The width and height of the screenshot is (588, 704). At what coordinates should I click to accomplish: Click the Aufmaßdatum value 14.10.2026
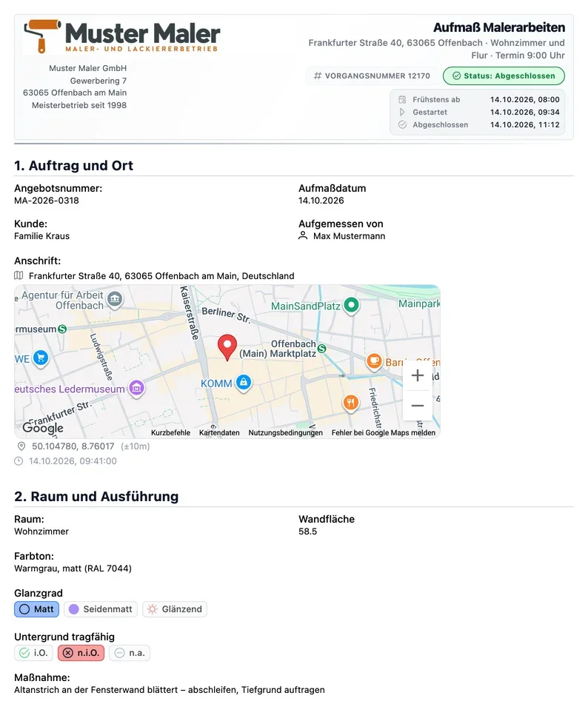[321, 201]
